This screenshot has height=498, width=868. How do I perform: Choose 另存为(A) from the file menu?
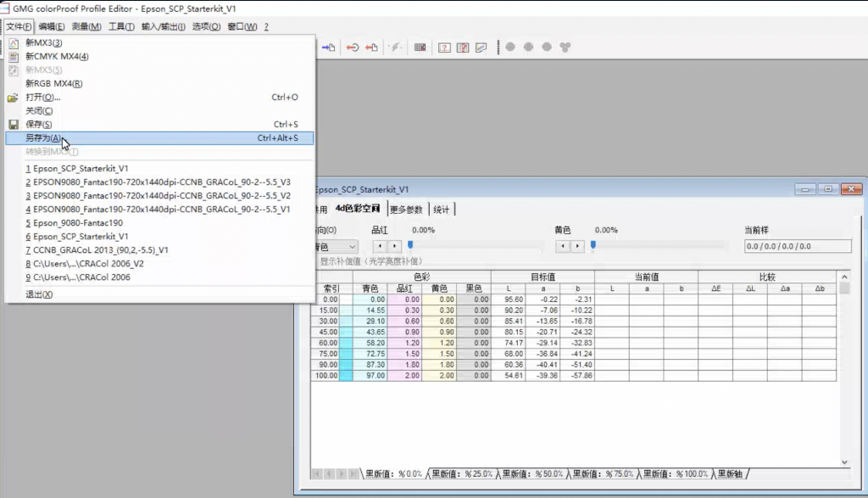[x=159, y=138]
